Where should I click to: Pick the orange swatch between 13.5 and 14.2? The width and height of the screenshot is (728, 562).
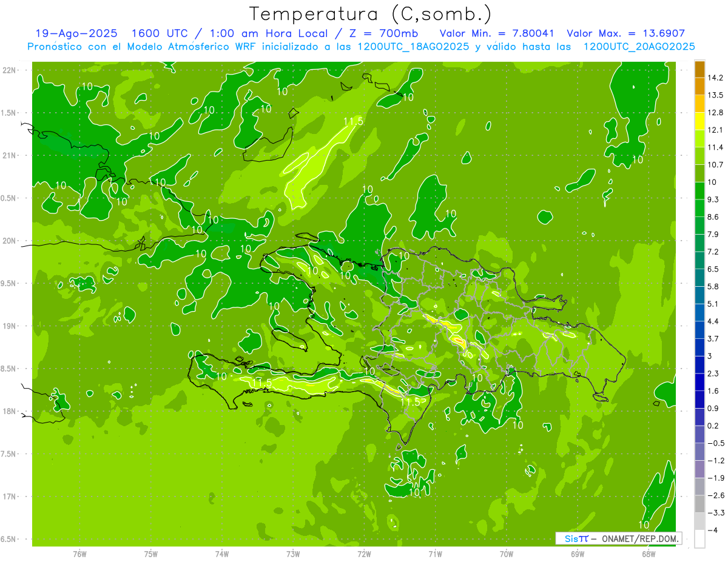(x=699, y=86)
